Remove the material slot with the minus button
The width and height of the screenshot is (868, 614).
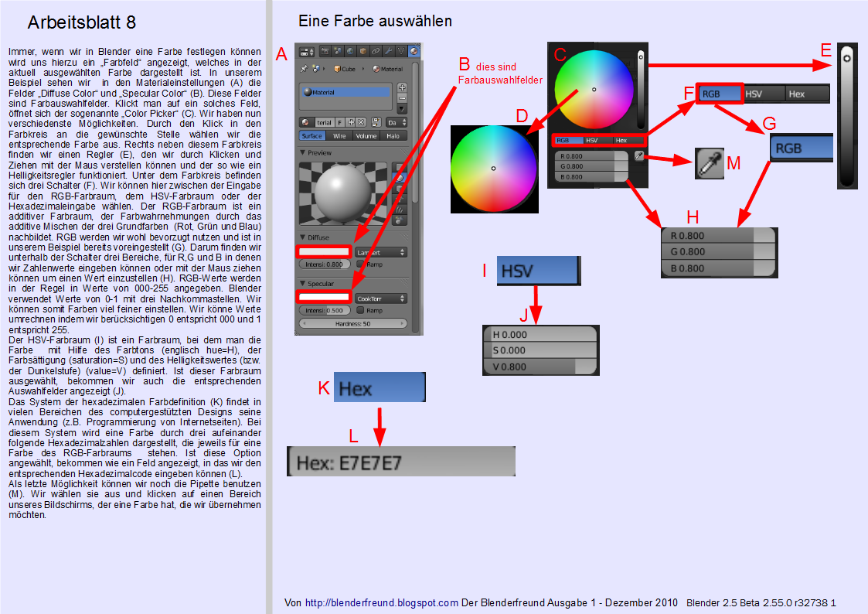[403, 98]
